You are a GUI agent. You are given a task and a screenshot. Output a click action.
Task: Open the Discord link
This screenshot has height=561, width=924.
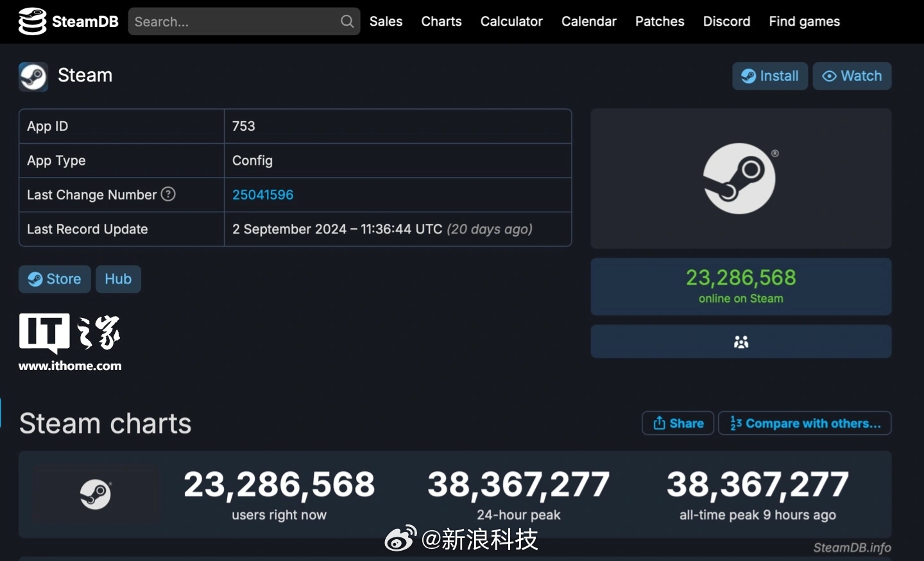(726, 21)
